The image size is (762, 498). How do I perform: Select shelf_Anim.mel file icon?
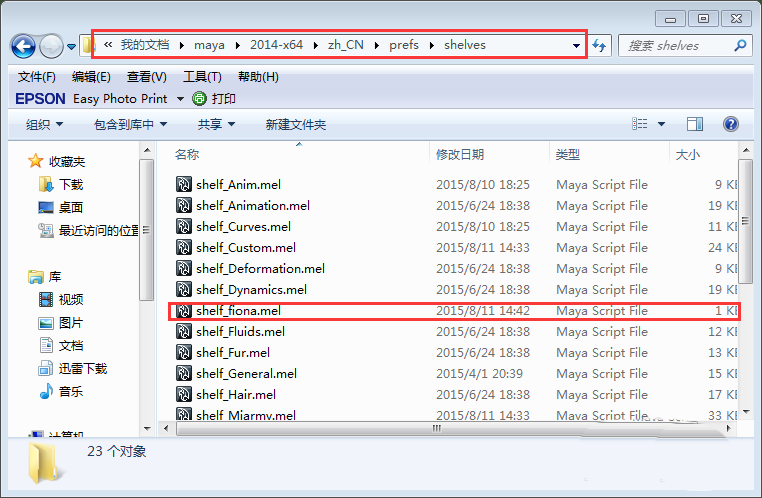pos(184,184)
